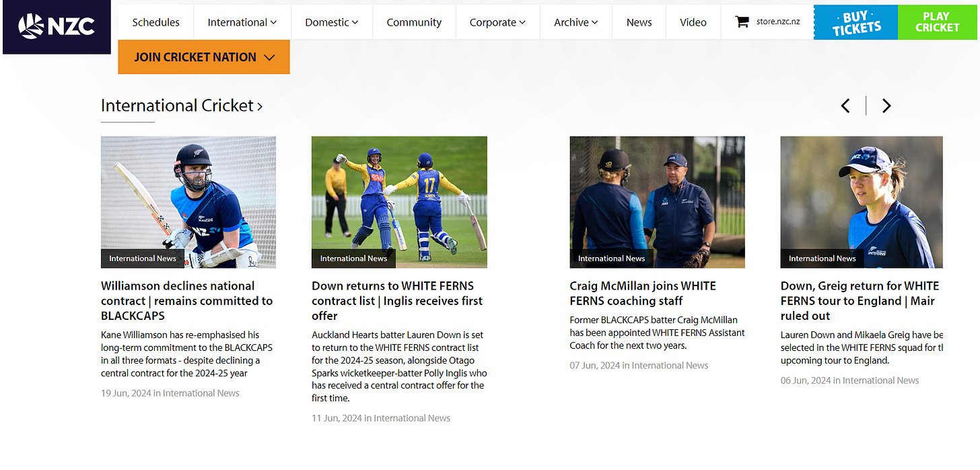The image size is (980, 470).
Task: Expand the International menu chevron
Action: 273,22
